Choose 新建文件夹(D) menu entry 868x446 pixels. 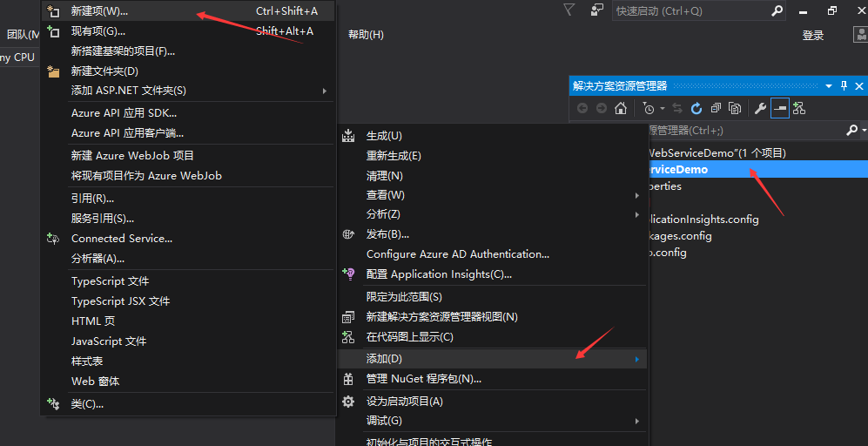coord(188,71)
